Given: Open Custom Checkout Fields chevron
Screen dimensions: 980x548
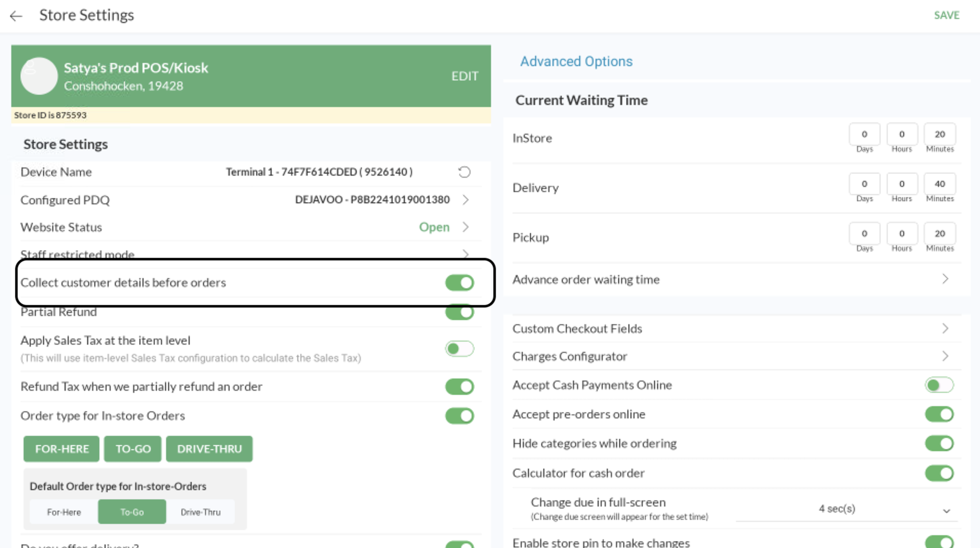Looking at the screenshot, I should [945, 328].
